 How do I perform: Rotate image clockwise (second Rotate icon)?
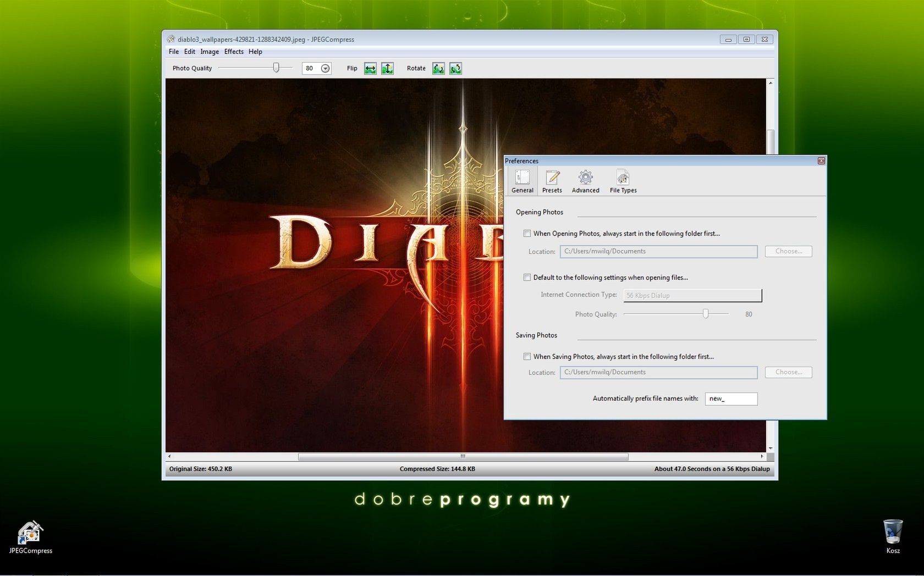455,68
